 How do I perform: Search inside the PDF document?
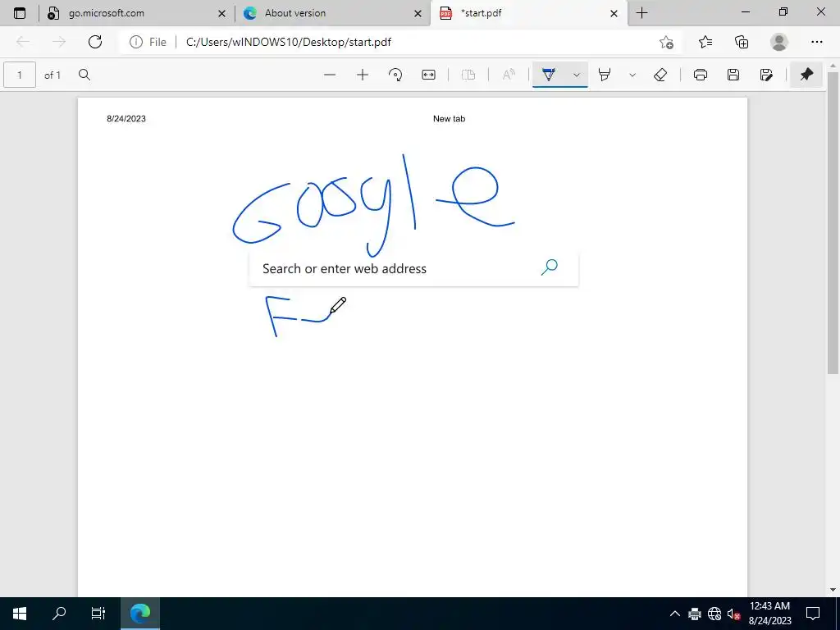84,75
